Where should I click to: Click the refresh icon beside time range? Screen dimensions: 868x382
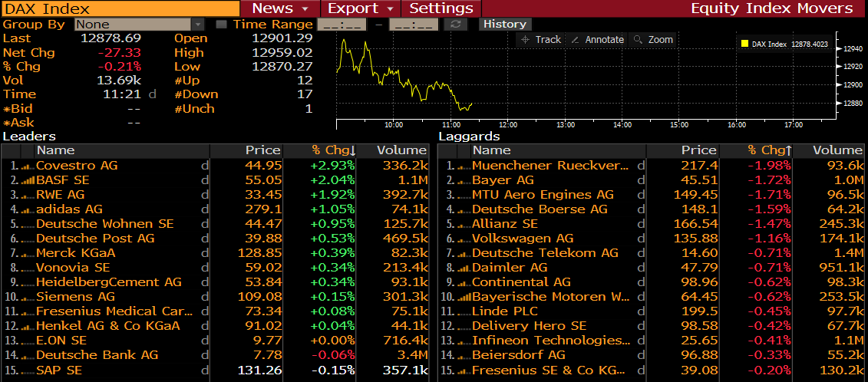(x=456, y=25)
